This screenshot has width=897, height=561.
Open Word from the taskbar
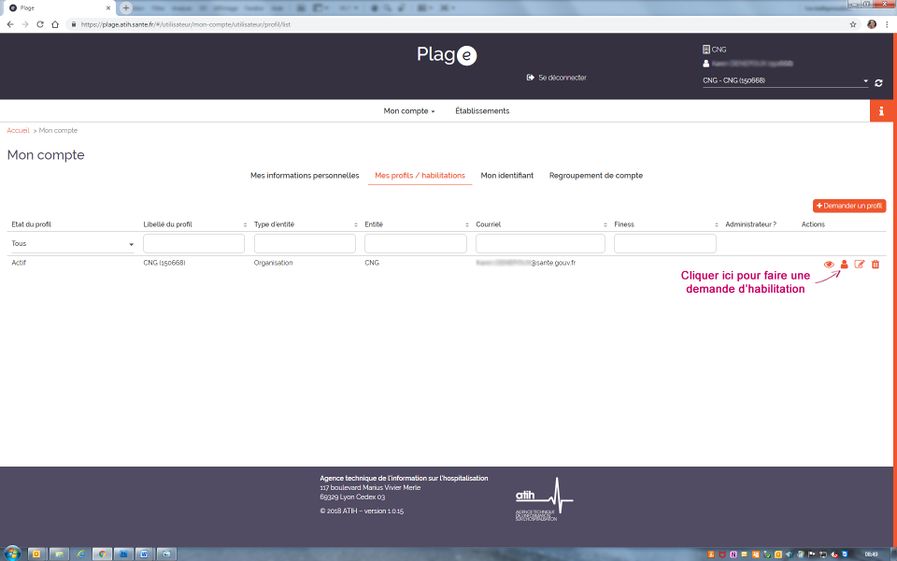[x=144, y=554]
